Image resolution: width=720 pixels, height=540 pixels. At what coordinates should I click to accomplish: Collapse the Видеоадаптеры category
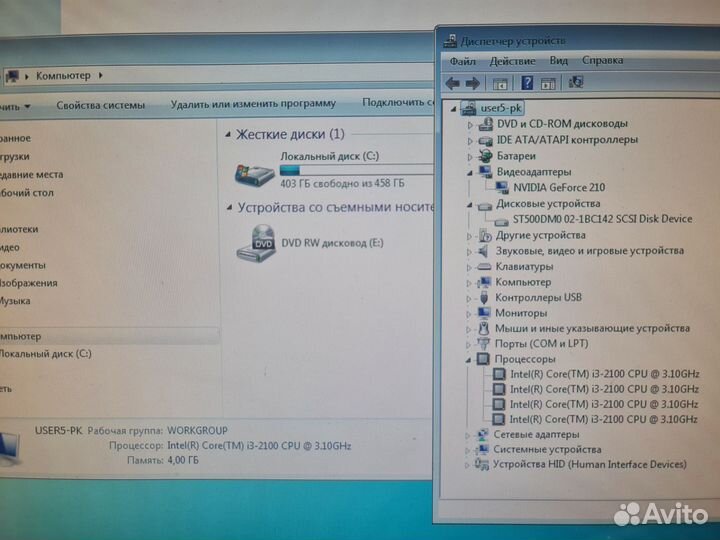[x=470, y=173]
